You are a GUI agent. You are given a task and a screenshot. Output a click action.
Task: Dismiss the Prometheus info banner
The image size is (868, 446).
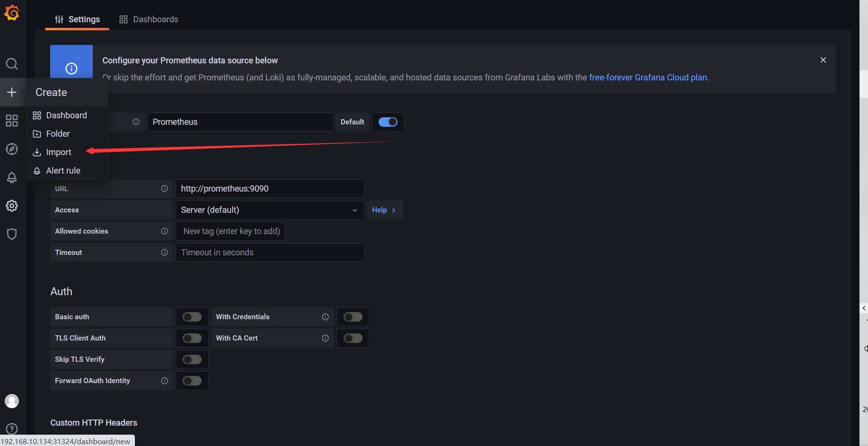[823, 60]
